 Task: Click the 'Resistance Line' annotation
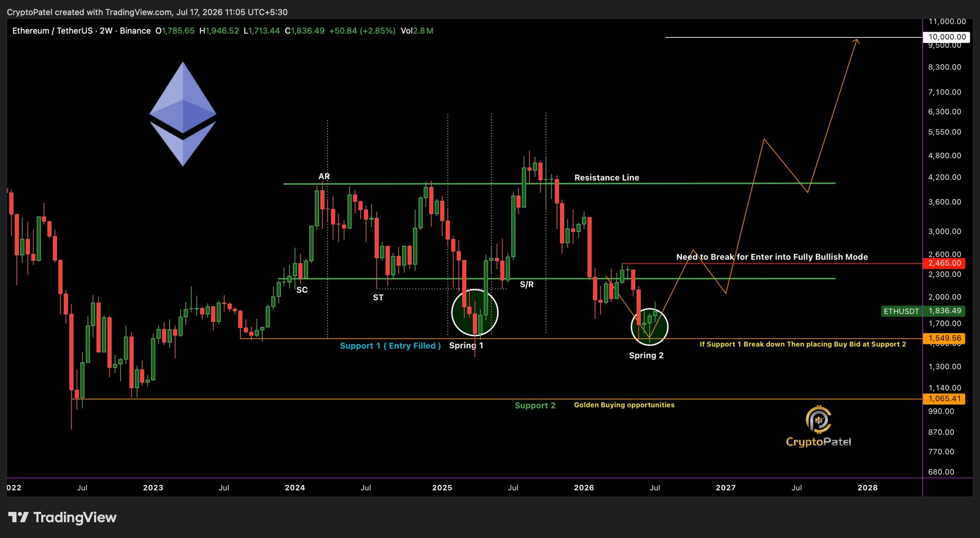607,178
